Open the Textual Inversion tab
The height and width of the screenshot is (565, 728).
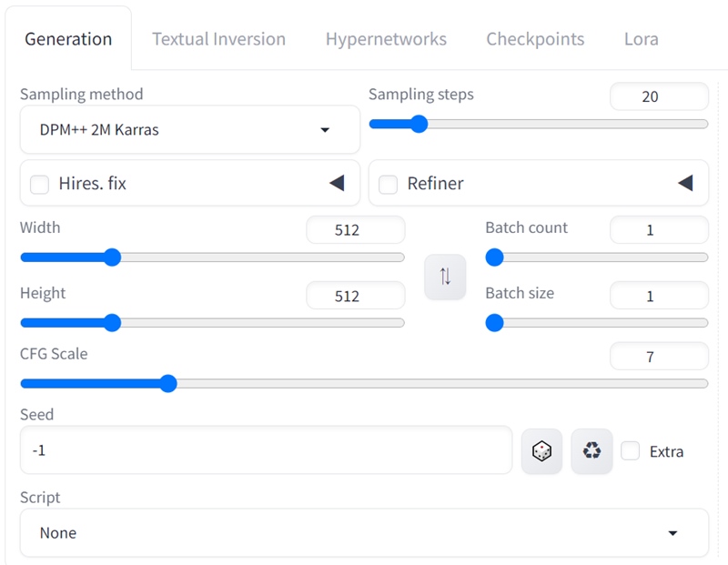(x=218, y=39)
